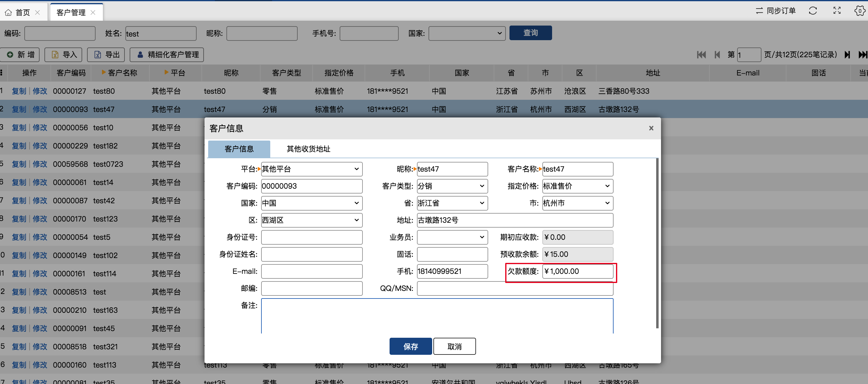Click 修改 link for test10 row
Viewport: 868px width, 384px height.
pos(40,128)
